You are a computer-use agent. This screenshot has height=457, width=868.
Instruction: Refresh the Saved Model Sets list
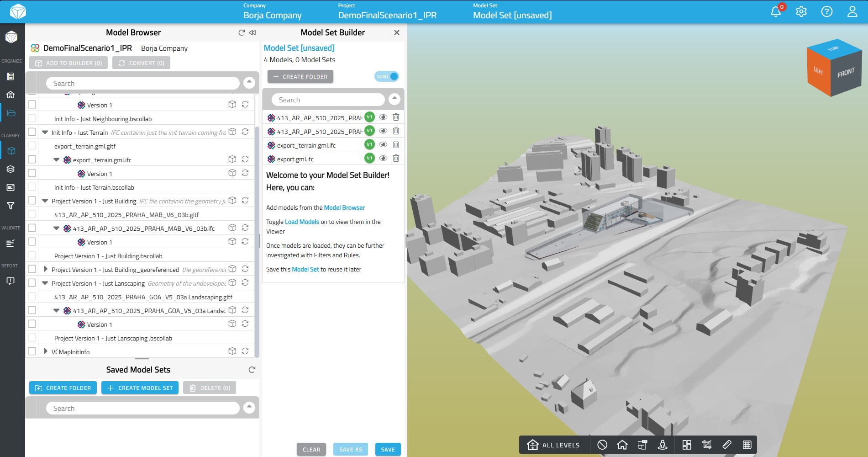coord(252,370)
